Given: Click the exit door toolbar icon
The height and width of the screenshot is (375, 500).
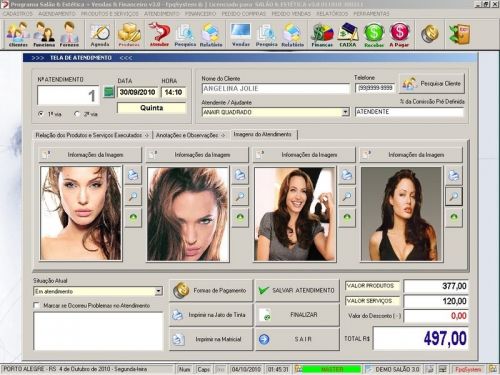Looking at the screenshot, I should coord(460,34).
